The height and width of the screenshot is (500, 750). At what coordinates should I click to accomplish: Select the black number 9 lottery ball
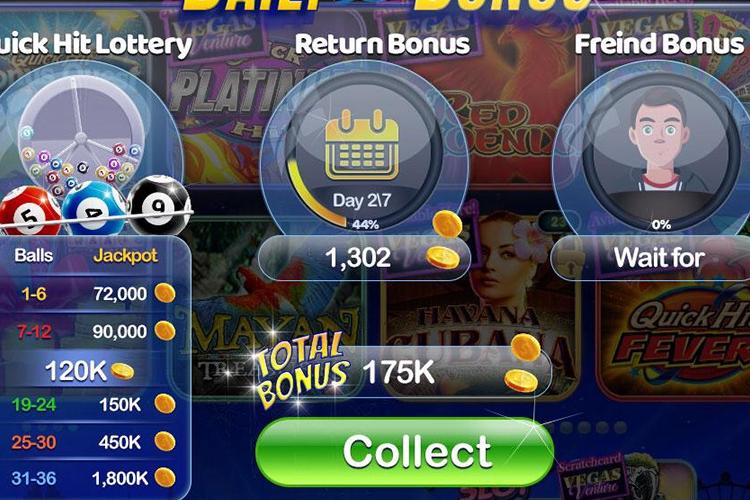(159, 205)
